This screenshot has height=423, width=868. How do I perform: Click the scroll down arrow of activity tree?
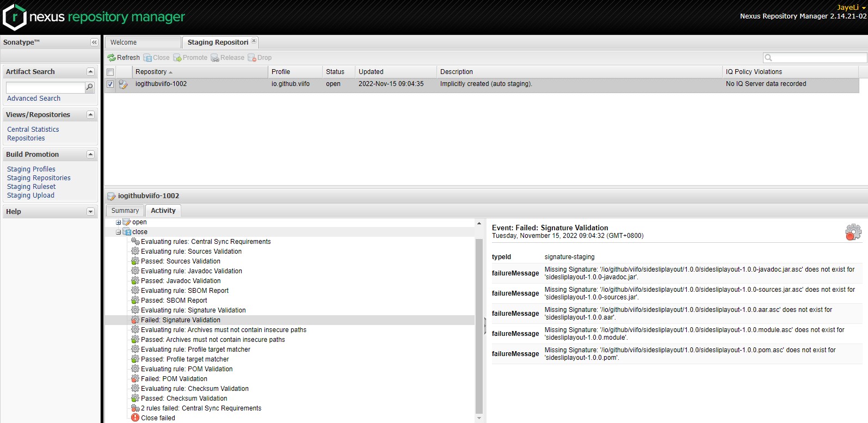[479, 418]
